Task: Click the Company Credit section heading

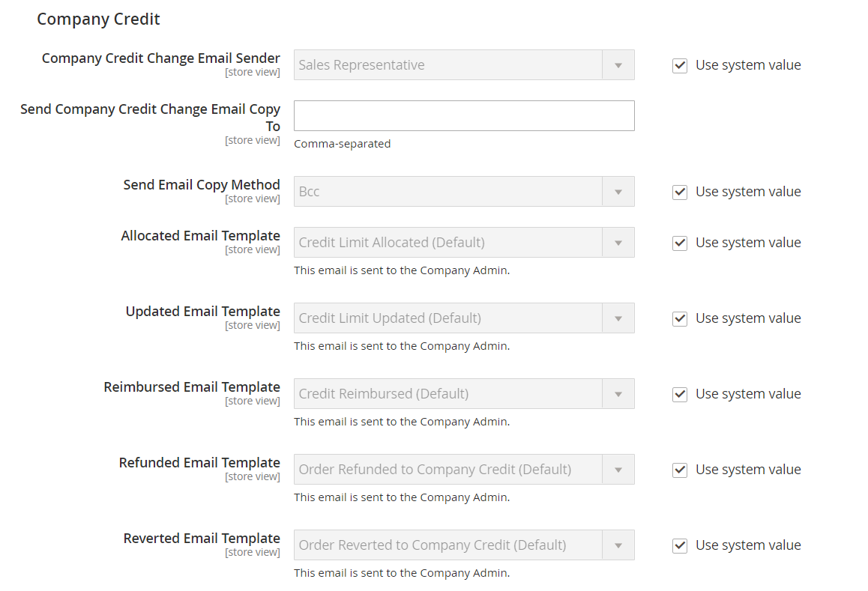Action: coord(98,19)
